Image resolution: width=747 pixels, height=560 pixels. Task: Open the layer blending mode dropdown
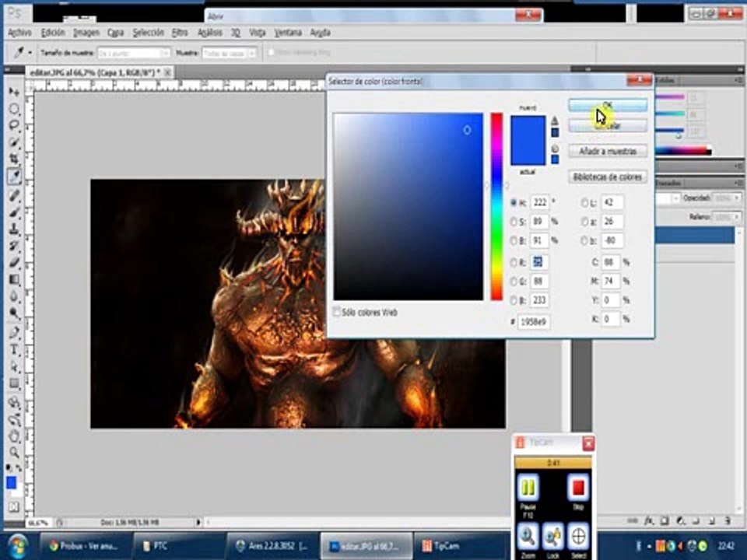tap(675, 198)
